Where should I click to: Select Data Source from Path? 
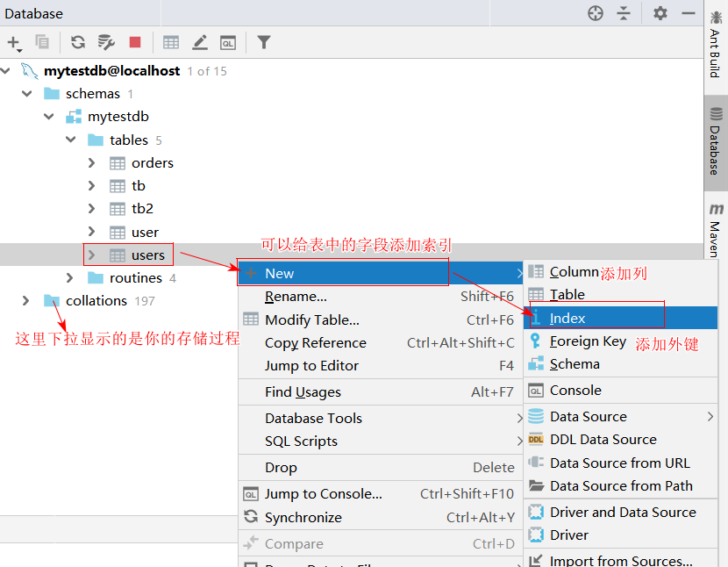pos(621,486)
